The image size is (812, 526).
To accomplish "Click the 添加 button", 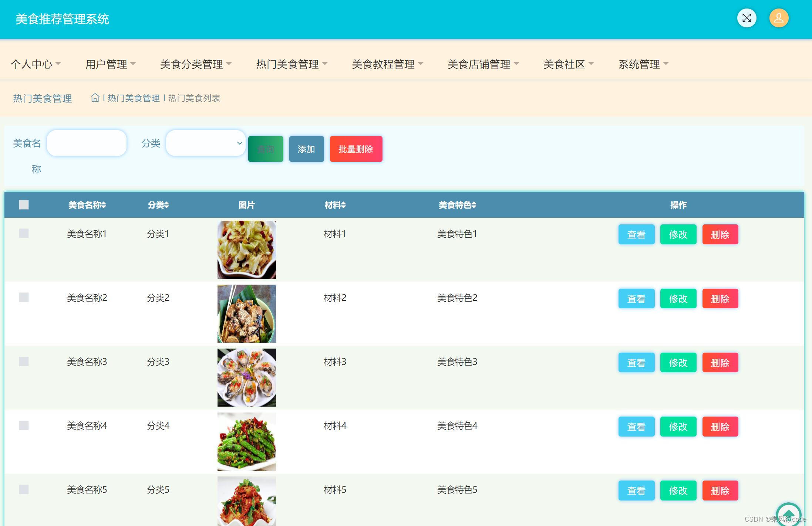I will coord(306,149).
